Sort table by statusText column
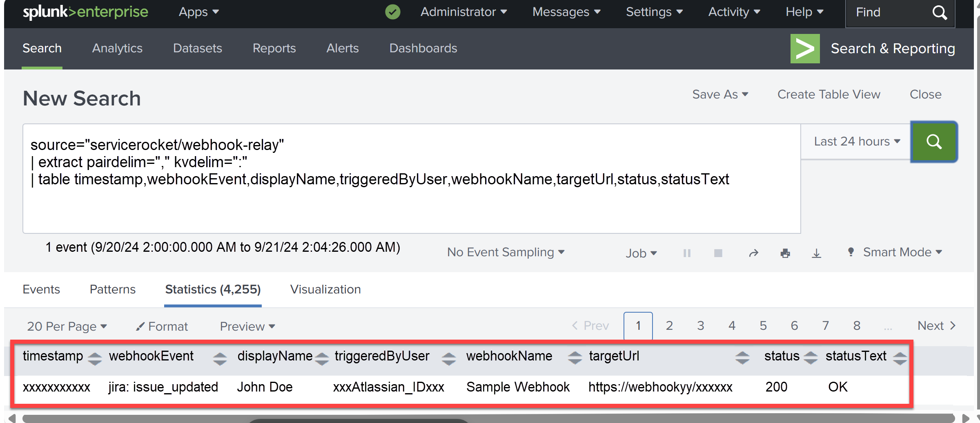Viewport: 980px width, 423px height. coord(900,358)
